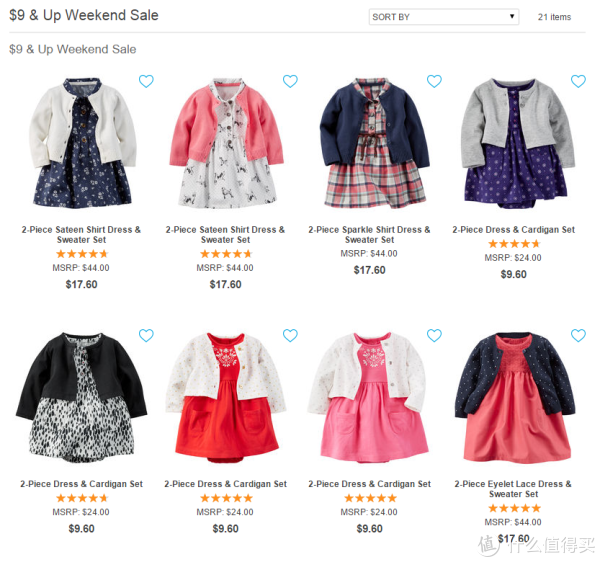Viewport: 600px width, 562px height.
Task: View the plaid dress product image
Action: tap(374, 143)
